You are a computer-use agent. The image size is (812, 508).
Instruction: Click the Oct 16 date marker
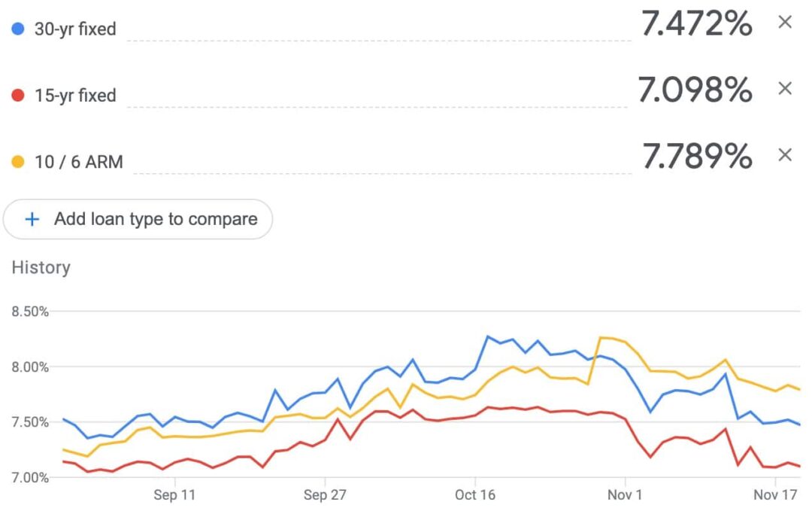click(475, 494)
